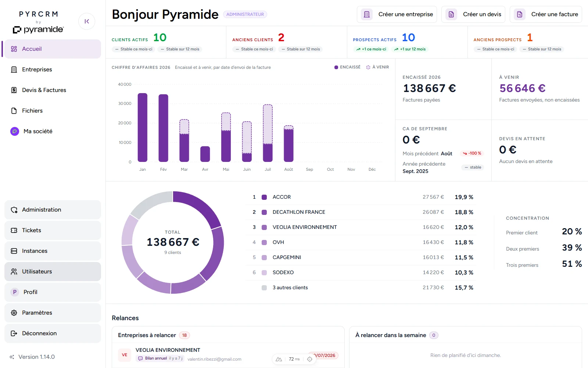Click the document icon of Créer un devis
This screenshot has height=368, width=588.
coord(451,14)
